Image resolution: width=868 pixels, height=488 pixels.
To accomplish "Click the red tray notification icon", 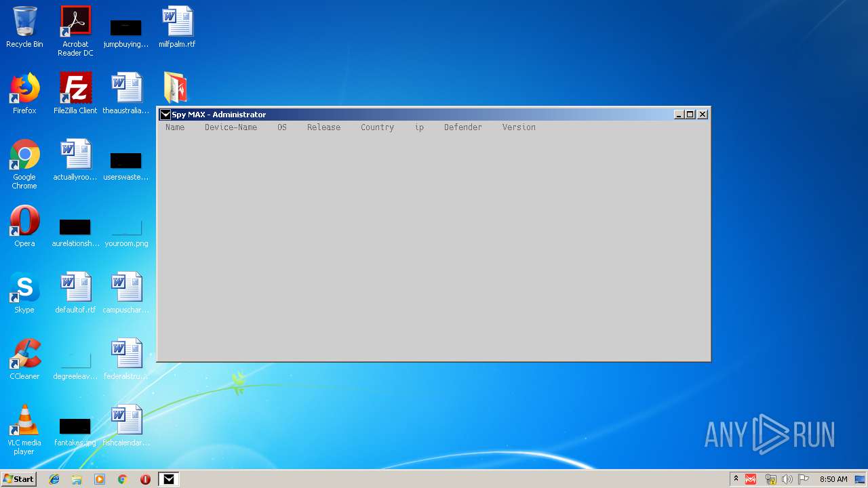I will (x=751, y=479).
